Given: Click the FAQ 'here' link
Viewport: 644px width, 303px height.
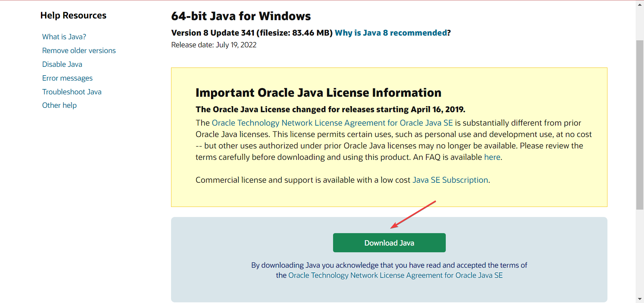Looking at the screenshot, I should [x=492, y=157].
